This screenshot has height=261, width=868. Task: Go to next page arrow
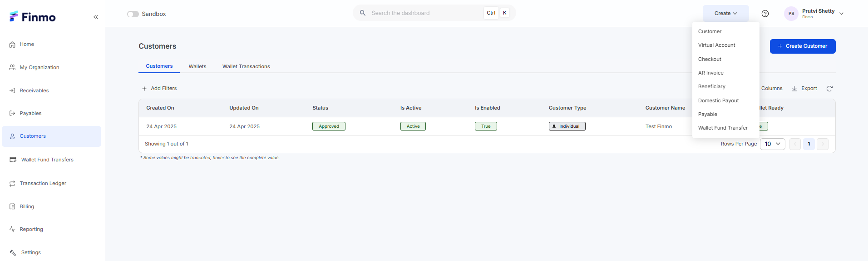(x=823, y=144)
